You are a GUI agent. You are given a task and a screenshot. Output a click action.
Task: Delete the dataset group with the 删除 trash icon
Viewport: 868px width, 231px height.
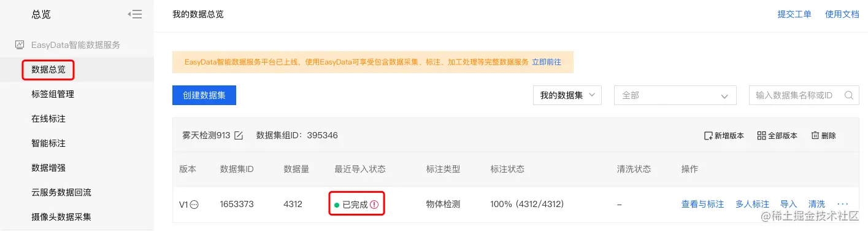point(815,136)
